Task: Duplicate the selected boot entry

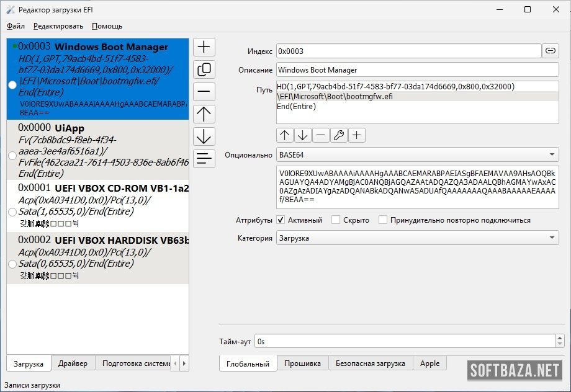Action: point(204,69)
